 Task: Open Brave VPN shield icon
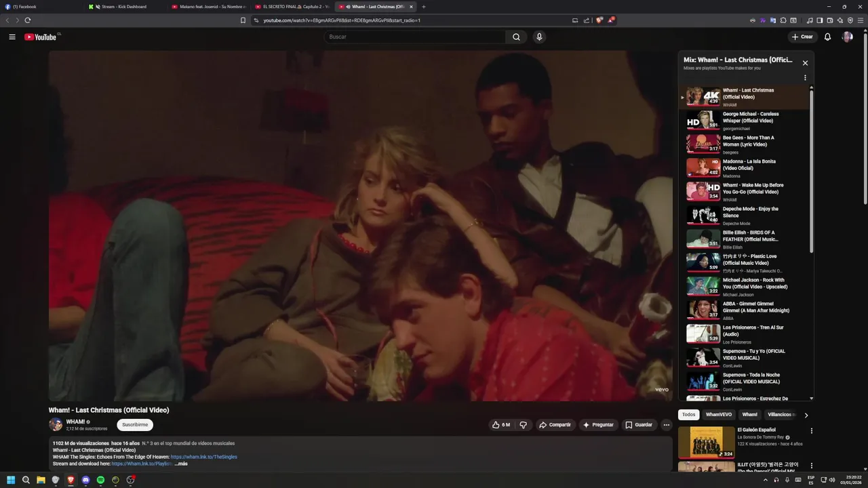coord(850,20)
